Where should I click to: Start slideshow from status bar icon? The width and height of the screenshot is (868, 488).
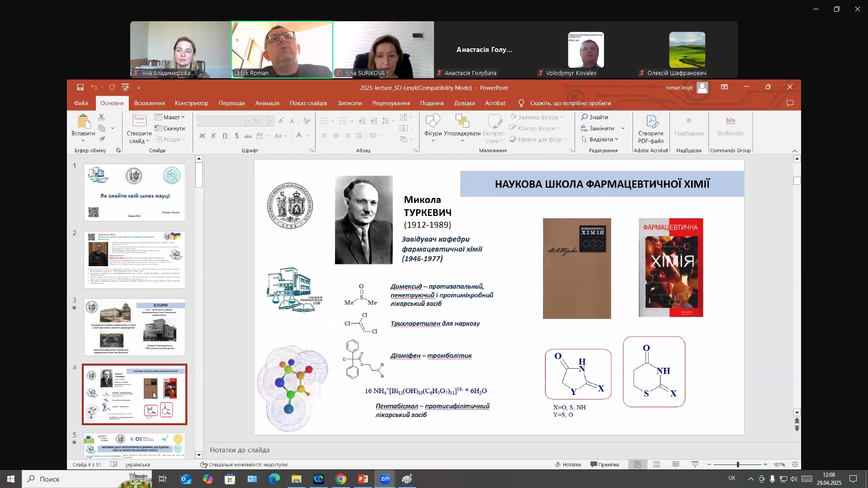coord(695,465)
